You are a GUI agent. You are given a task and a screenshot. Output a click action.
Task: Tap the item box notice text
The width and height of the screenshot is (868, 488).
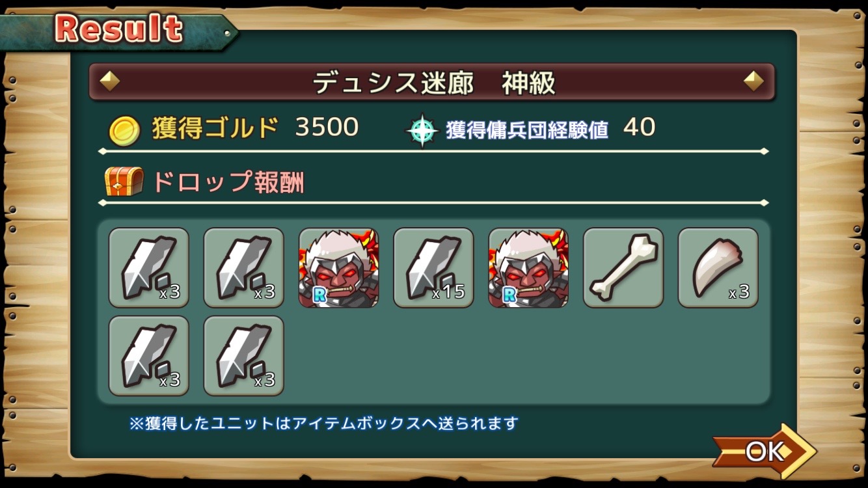tap(324, 424)
